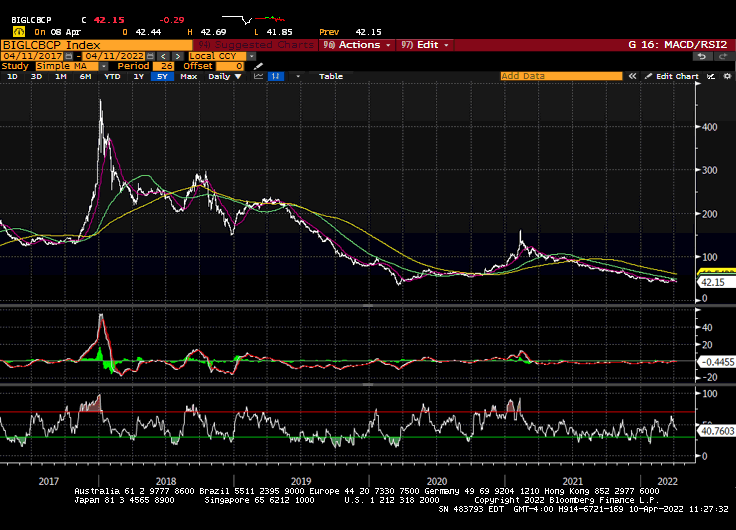
Task: Select the 3D range tab
Action: pos(36,76)
